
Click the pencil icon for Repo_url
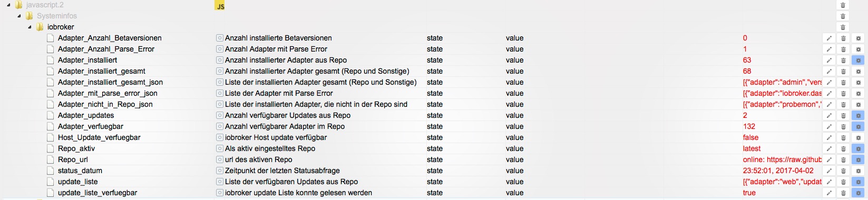point(828,159)
